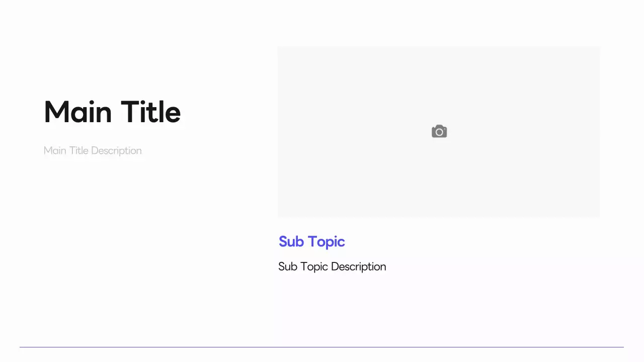Click the purple "Sub Topic" heading
Viewport: 644px width, 362px height.
pyautogui.click(x=311, y=242)
